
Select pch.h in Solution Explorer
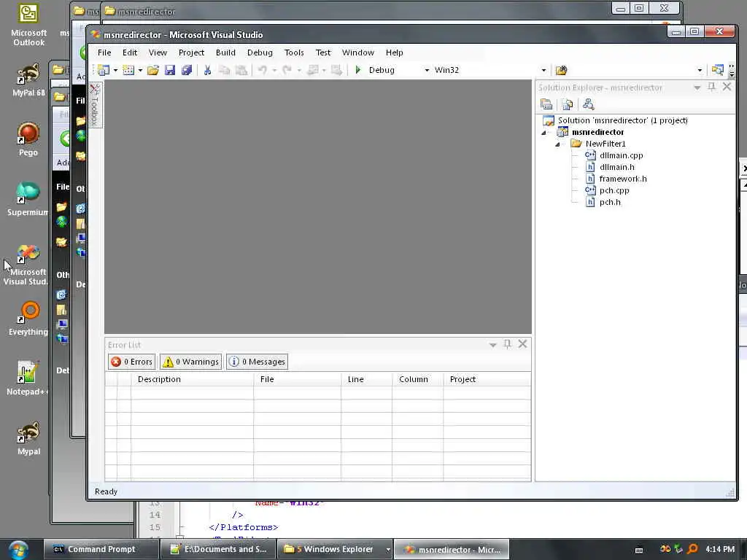coord(610,202)
